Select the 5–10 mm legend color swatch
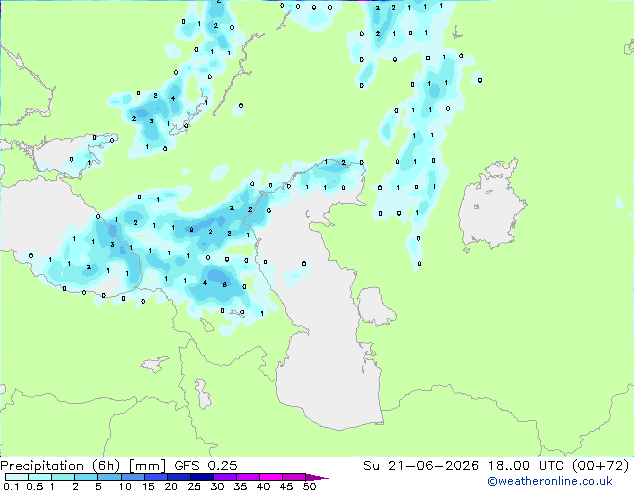The image size is (634, 490). tap(109, 477)
